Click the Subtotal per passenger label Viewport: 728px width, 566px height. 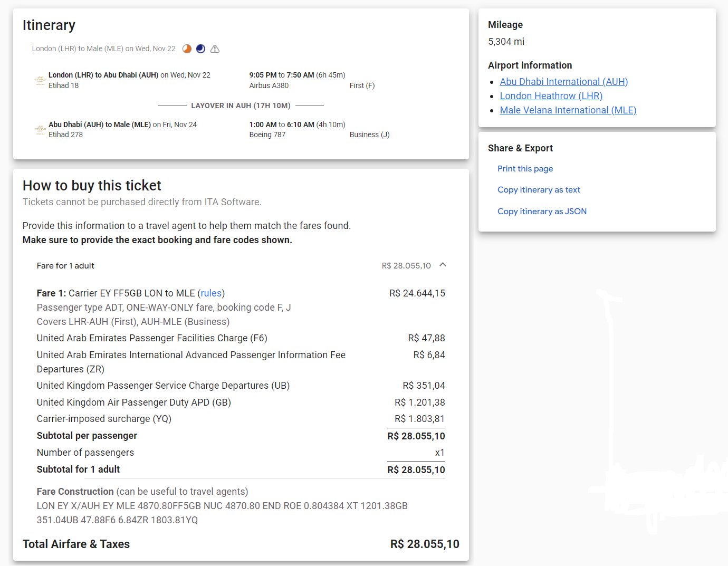tap(87, 436)
